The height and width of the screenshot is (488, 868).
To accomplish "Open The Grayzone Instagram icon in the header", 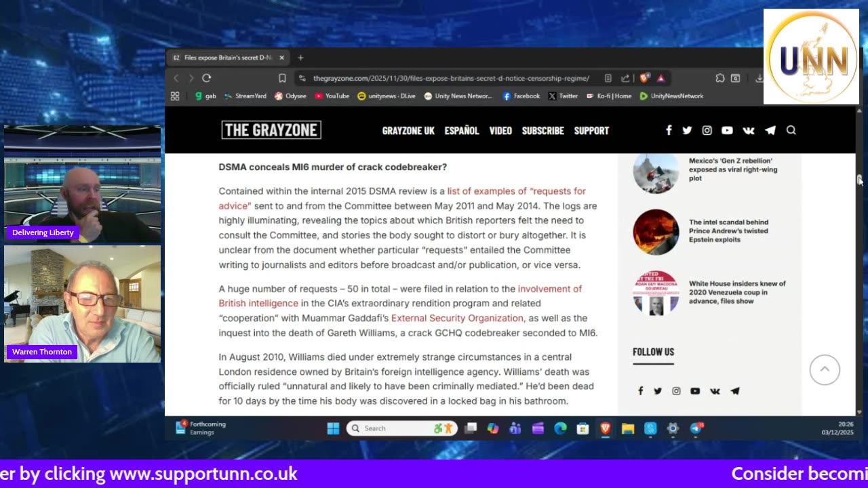I will 707,130.
